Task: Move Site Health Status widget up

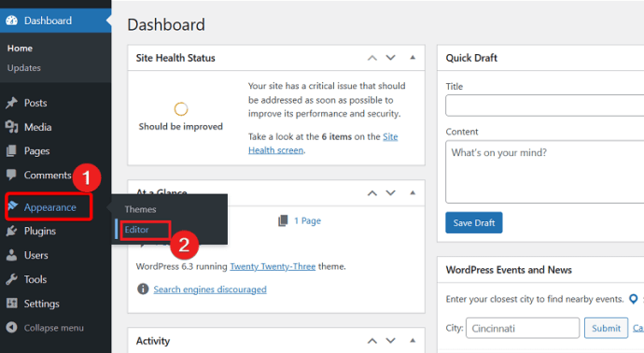Action: click(372, 58)
